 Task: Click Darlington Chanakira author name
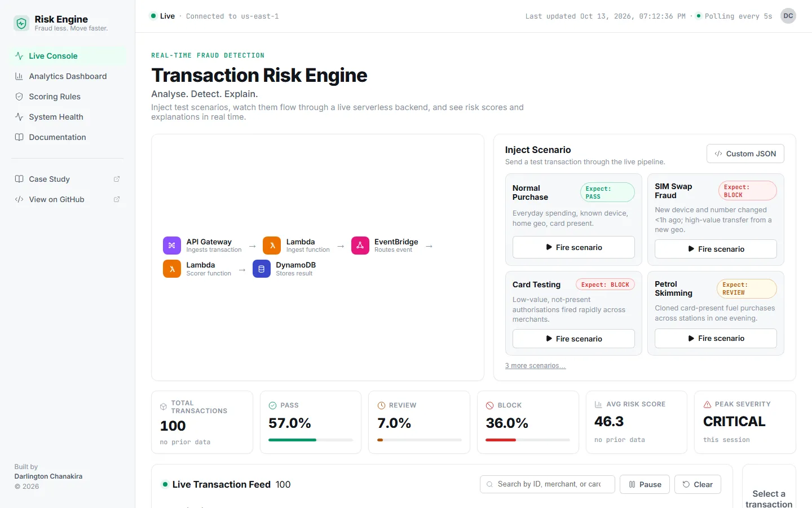[48, 476]
